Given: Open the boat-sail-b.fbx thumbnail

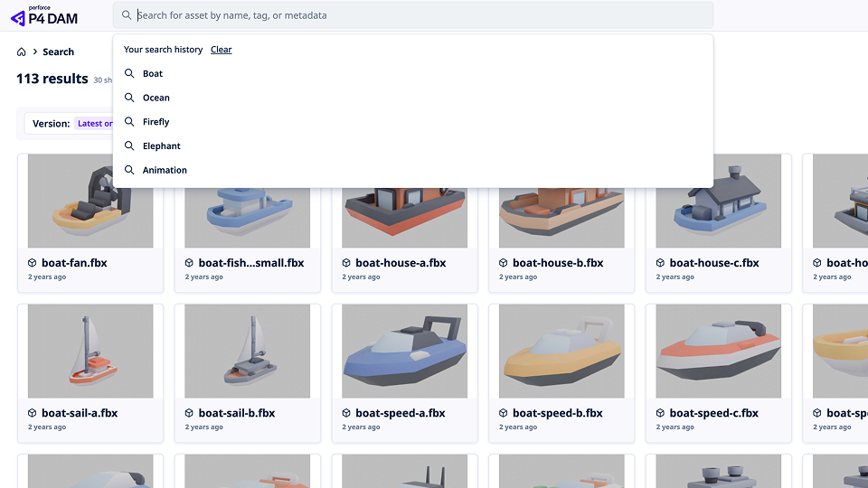Looking at the screenshot, I should point(248,351).
